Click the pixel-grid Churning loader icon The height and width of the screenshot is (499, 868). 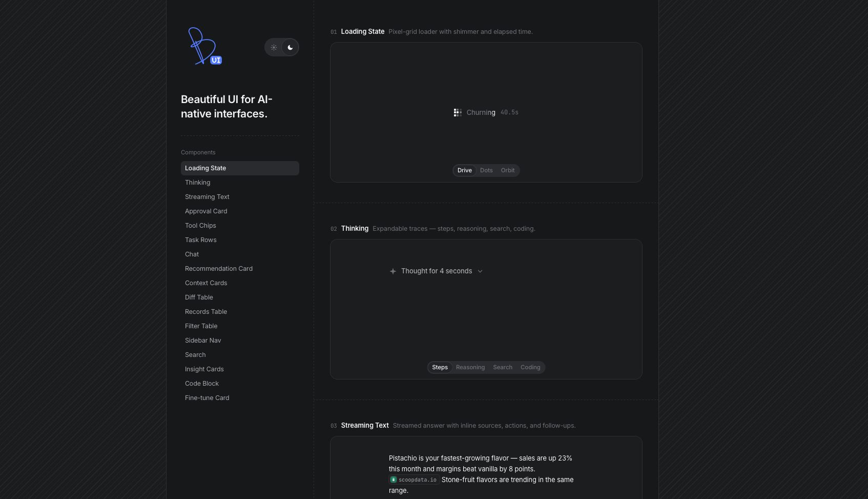click(458, 112)
